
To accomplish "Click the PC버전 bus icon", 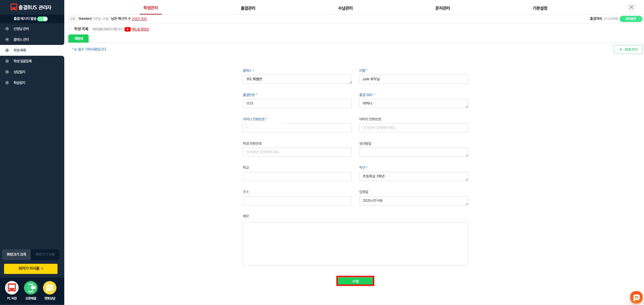I will (x=12, y=288).
